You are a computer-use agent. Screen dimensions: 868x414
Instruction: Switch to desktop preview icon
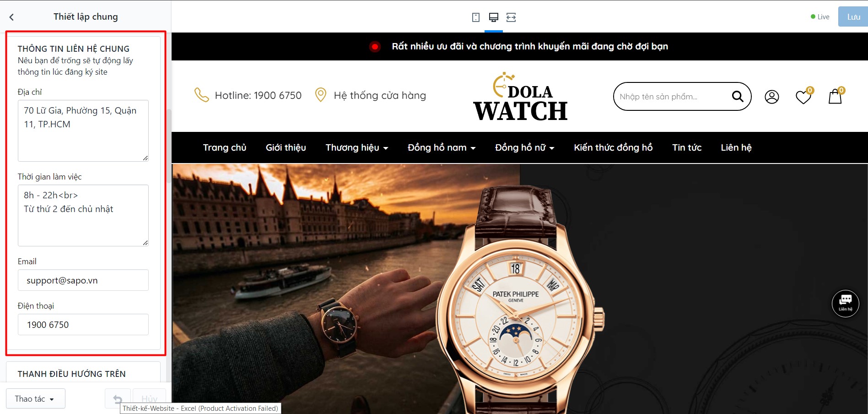(494, 17)
